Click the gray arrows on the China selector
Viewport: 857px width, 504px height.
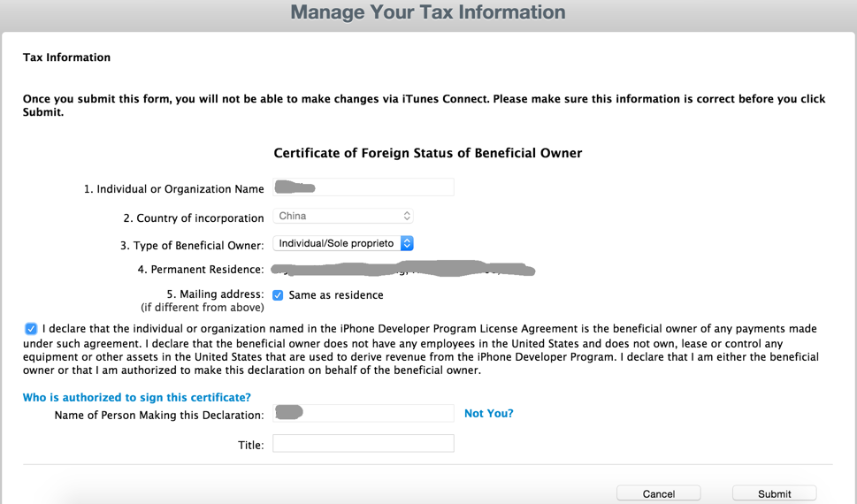tap(407, 216)
